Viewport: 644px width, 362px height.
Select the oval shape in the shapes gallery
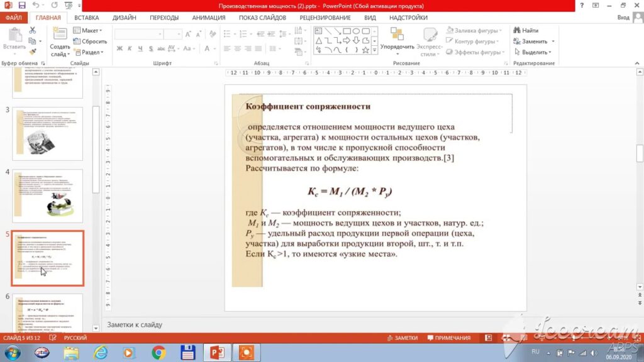357,31
